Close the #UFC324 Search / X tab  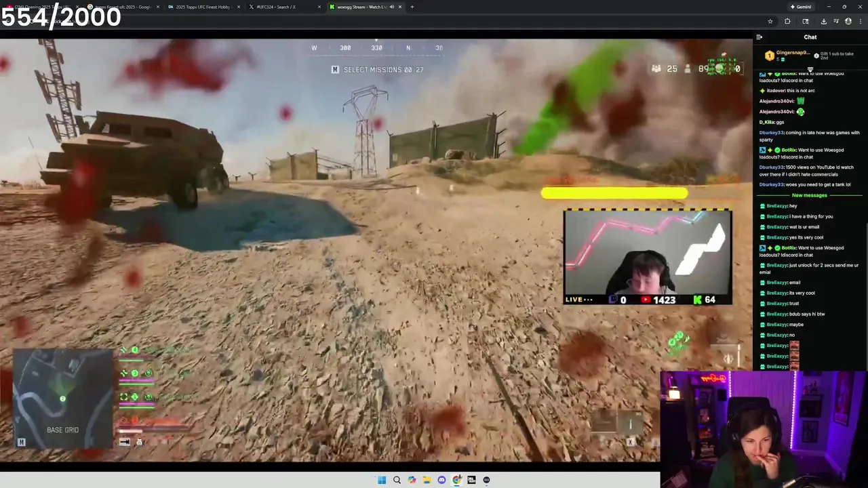click(x=319, y=7)
